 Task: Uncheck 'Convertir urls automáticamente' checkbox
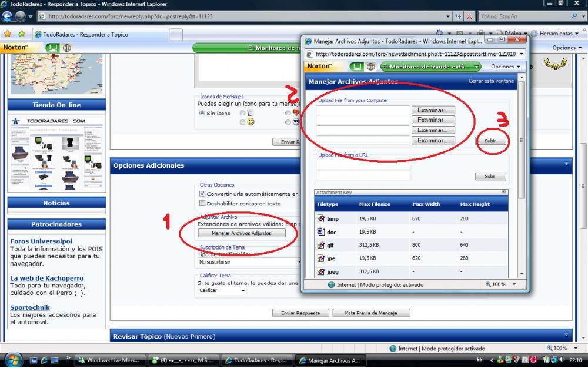(202, 194)
